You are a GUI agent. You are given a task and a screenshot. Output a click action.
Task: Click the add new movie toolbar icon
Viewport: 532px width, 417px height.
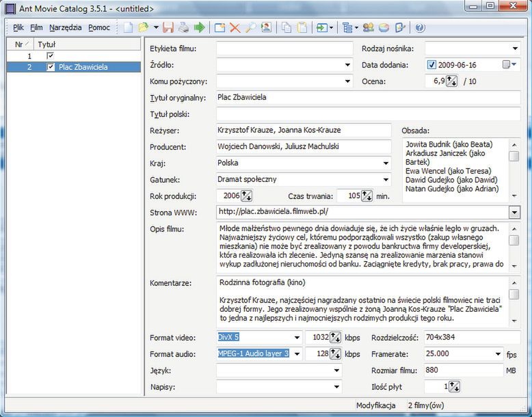tap(220, 28)
